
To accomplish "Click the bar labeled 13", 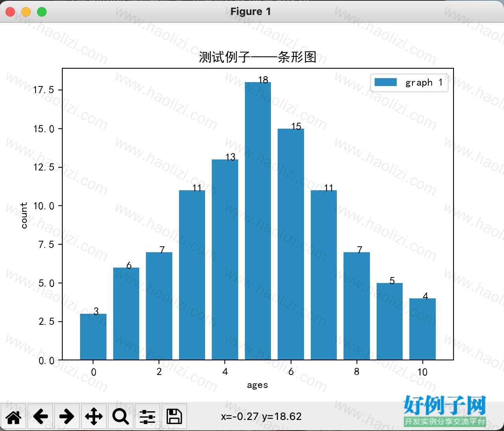I will click(225, 260).
